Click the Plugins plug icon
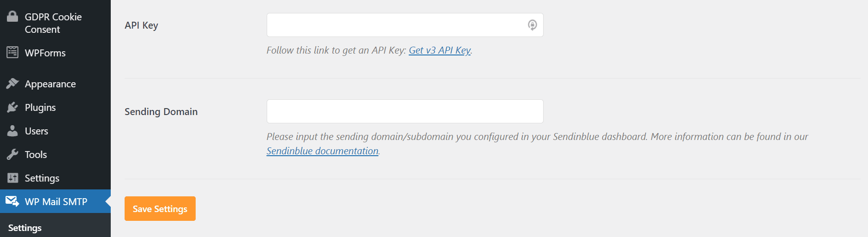The width and height of the screenshot is (868, 237). tap(12, 107)
